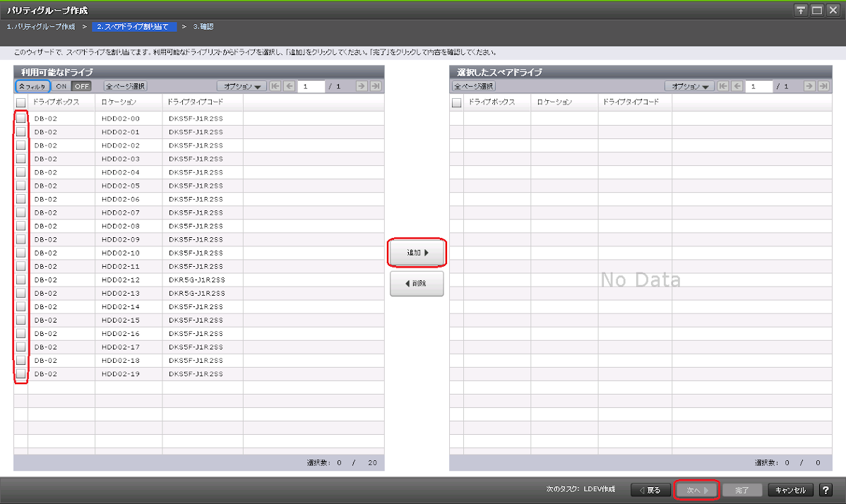Select the HDD02-12 drive checkbox
The width and height of the screenshot is (846, 504).
[21, 280]
